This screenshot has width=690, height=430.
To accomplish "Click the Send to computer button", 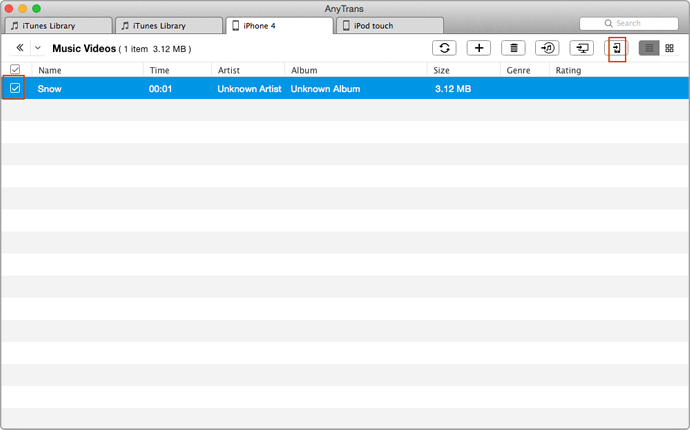I will coord(582,48).
